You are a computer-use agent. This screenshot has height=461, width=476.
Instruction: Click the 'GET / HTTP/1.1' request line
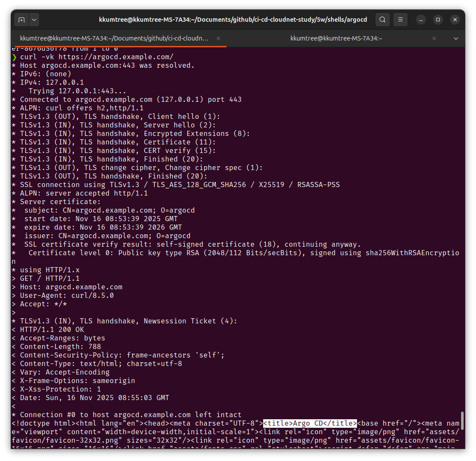[46, 279]
